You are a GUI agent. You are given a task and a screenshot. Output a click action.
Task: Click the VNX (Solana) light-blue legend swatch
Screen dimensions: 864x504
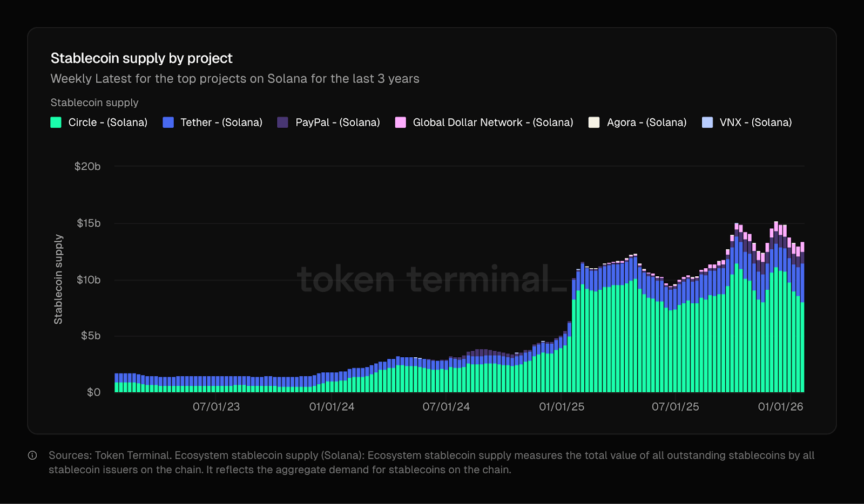[707, 122]
